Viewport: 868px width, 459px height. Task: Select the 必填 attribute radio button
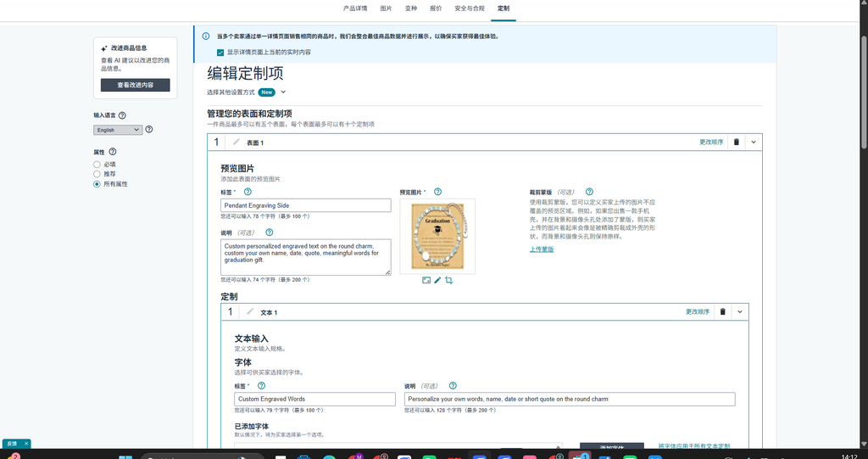(x=97, y=164)
